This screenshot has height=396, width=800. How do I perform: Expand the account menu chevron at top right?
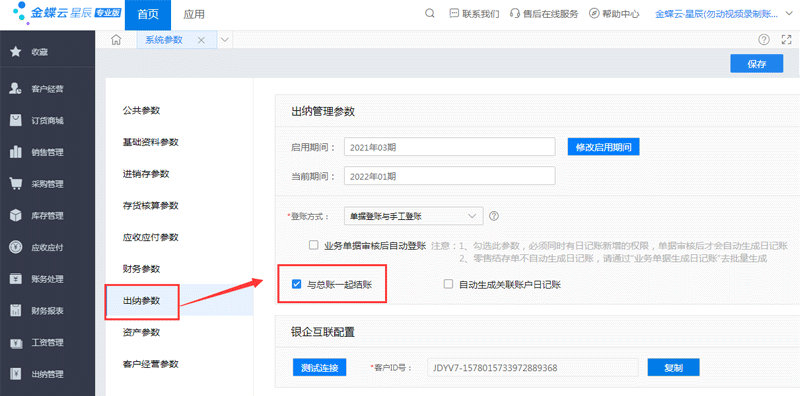788,14
